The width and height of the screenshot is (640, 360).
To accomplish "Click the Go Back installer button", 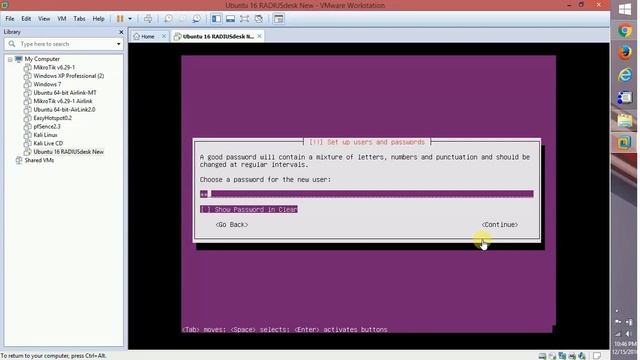I will [231, 224].
